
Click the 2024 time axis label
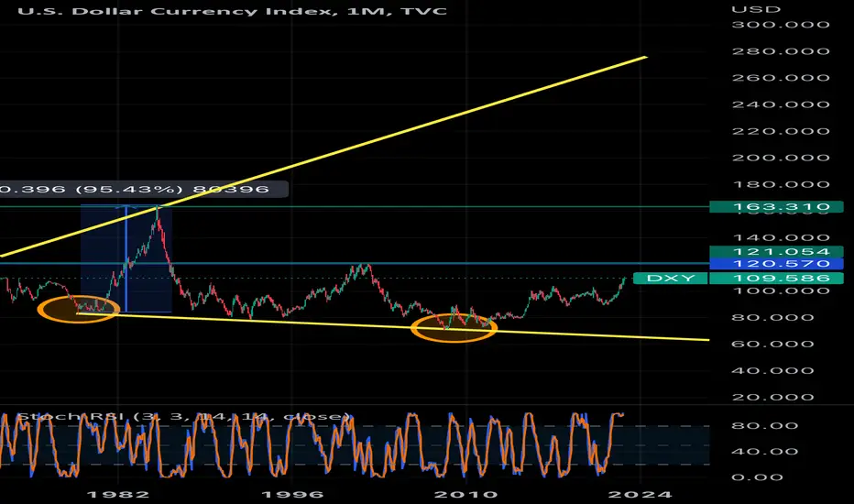click(640, 495)
